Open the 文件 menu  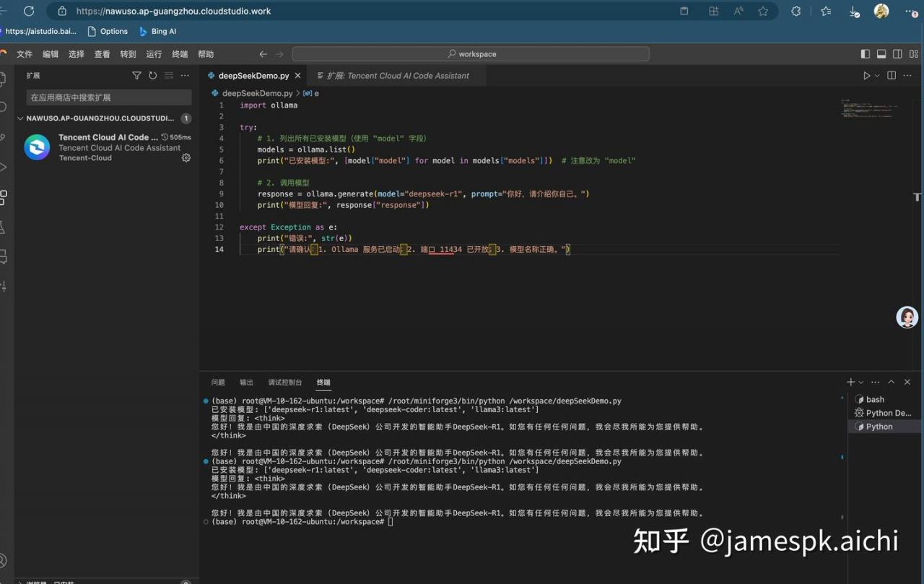coord(25,54)
